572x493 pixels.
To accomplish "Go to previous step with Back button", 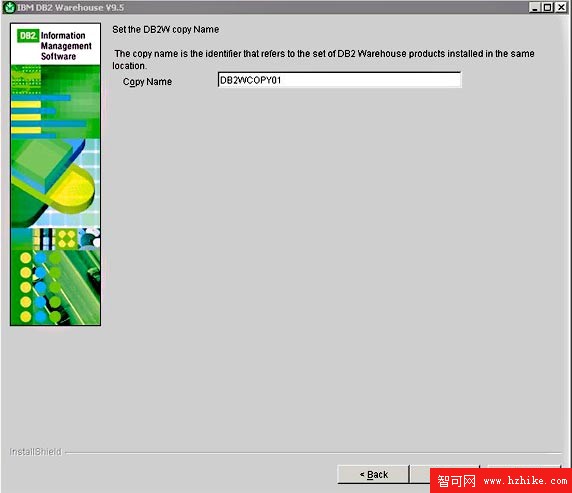I will 373,474.
